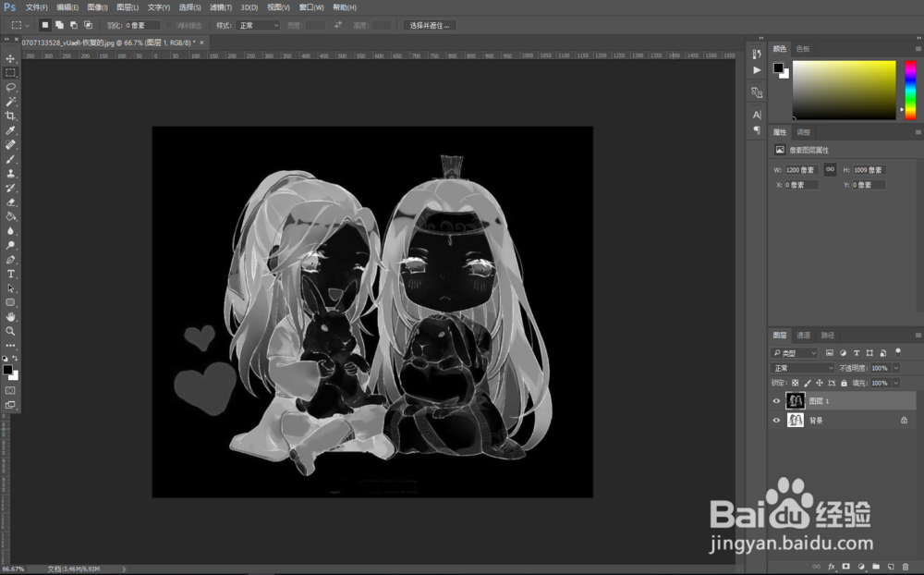Pick a color in the color field
This screenshot has height=575, width=924.
(x=844, y=90)
